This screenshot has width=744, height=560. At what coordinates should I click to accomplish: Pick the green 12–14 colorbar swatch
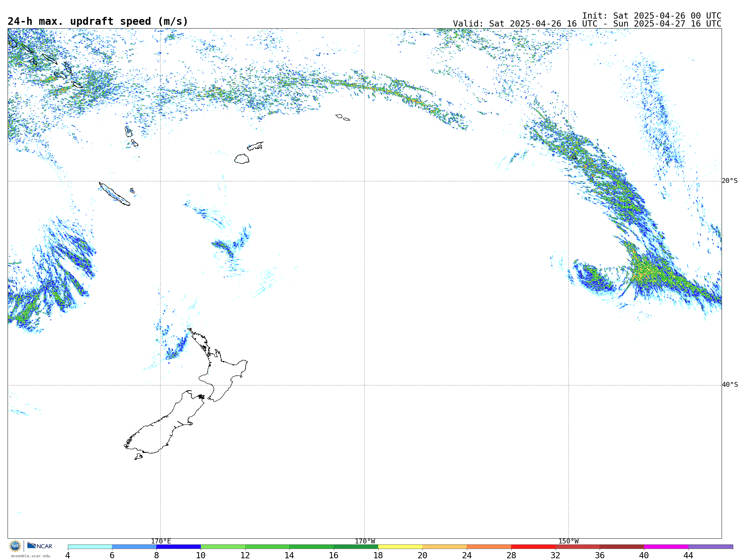[x=267, y=547]
